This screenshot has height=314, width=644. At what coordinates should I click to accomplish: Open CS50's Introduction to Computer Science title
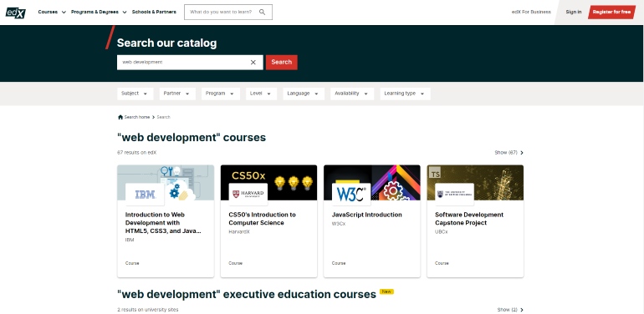pyautogui.click(x=262, y=219)
